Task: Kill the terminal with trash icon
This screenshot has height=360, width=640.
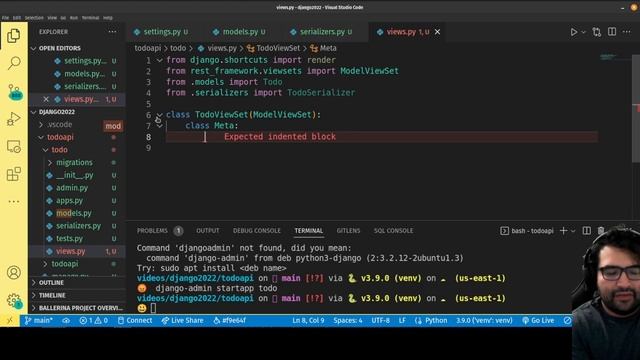Action: coord(601,231)
